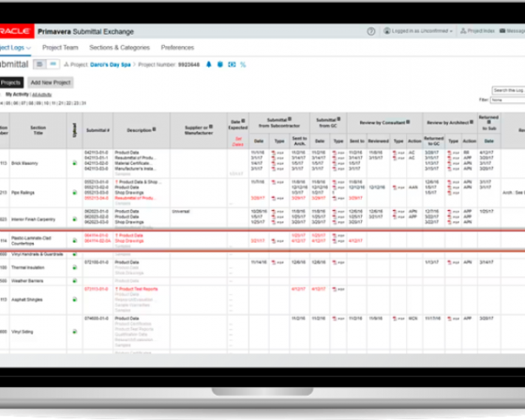Open Thermal Insulation's Submittal from Subcontractor PDF
Image resolution: width=525 pixels, height=420 pixels.
point(277,262)
